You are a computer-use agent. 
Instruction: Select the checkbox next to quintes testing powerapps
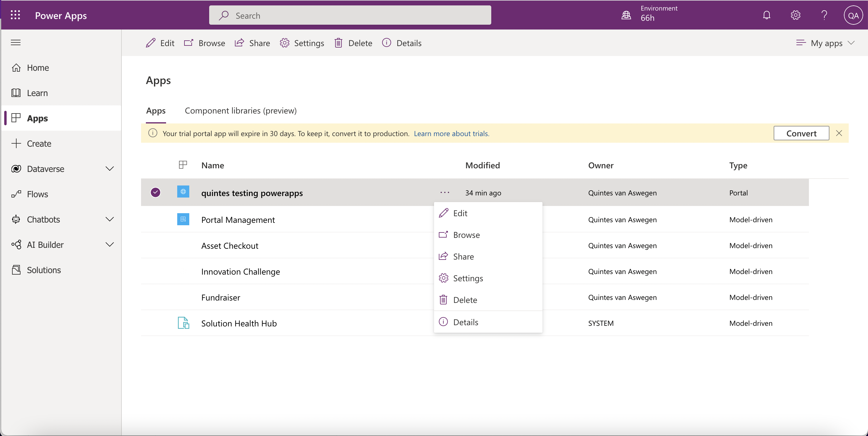(x=156, y=192)
